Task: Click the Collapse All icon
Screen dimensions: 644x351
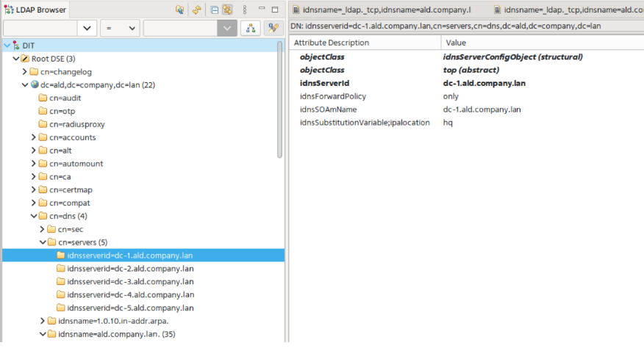Action: [214, 10]
